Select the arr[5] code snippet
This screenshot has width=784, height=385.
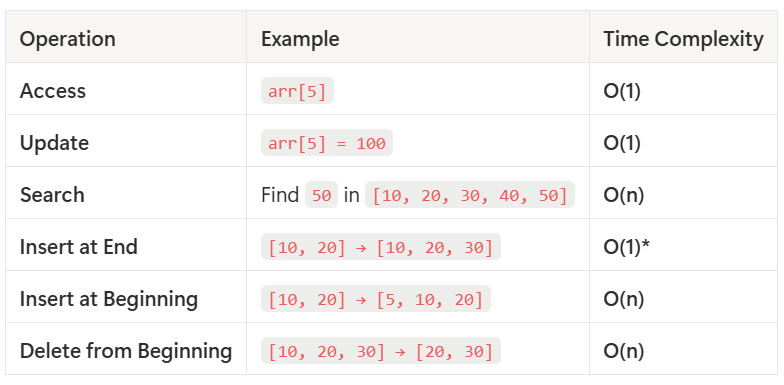297,91
